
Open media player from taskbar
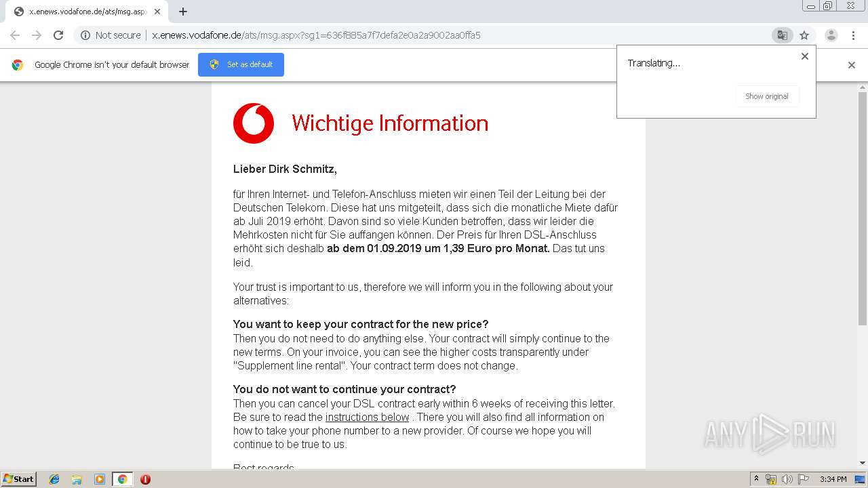(x=100, y=479)
